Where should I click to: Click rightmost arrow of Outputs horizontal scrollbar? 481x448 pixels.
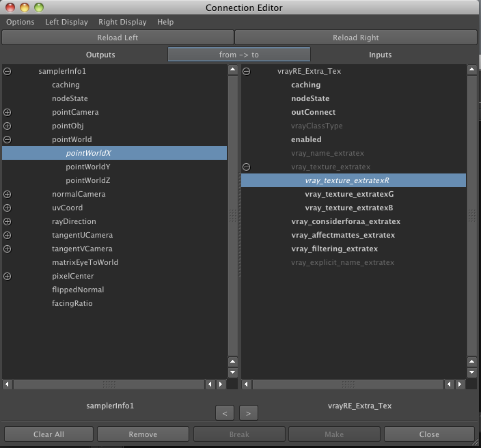(x=221, y=384)
